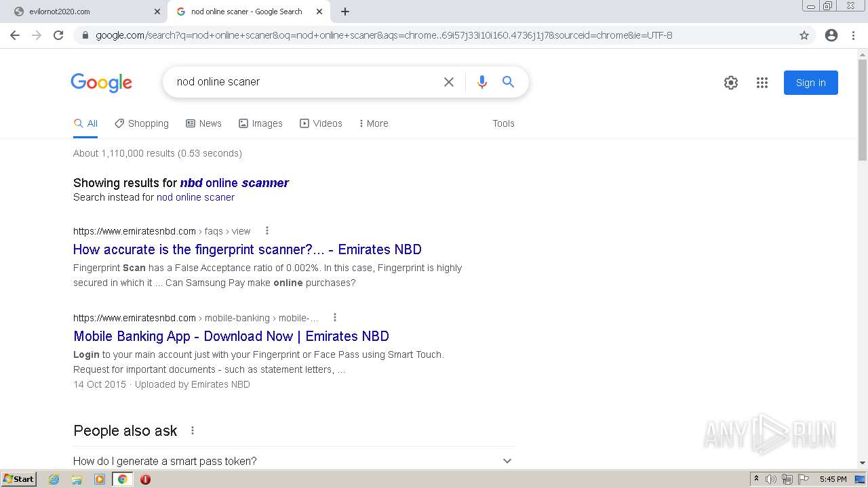Screen dimensions: 868x488
Task: Clear the search box with the X icon
Action: tap(449, 82)
